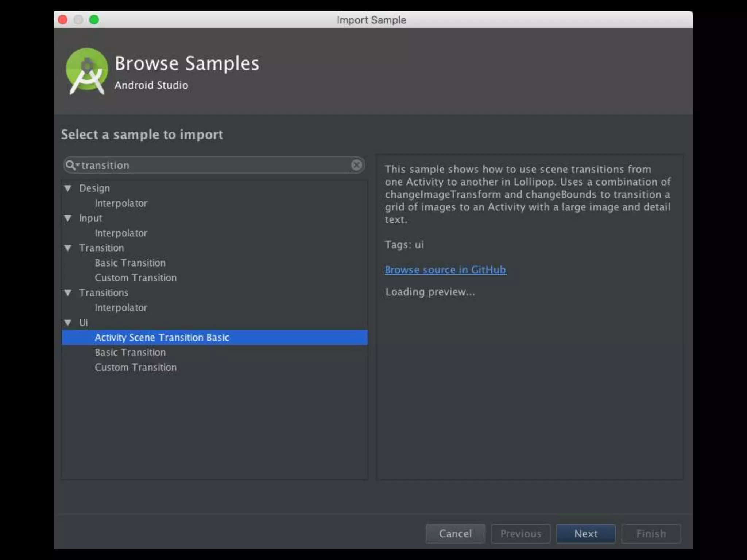Collapse the Transitions category arrow
The width and height of the screenshot is (747, 560).
(x=68, y=293)
